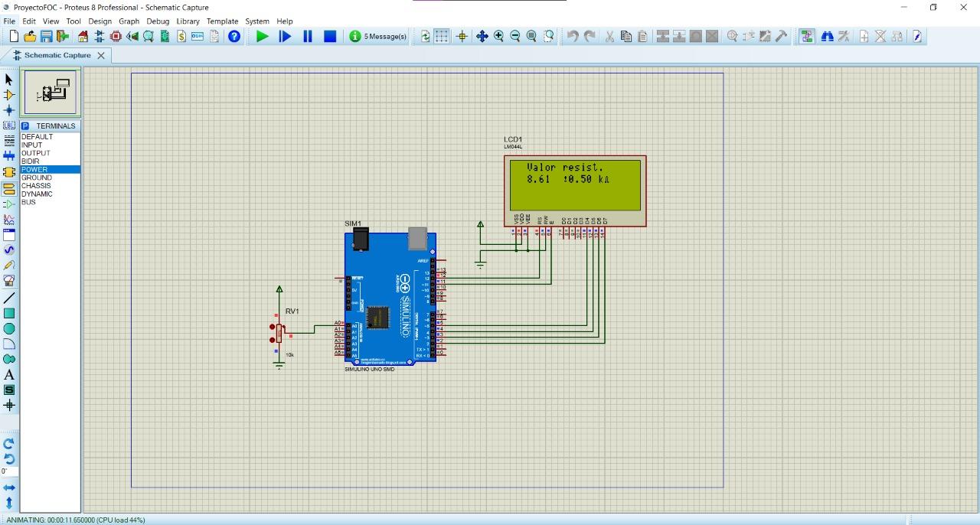Add a new sheet icon

pyautogui.click(x=864, y=36)
